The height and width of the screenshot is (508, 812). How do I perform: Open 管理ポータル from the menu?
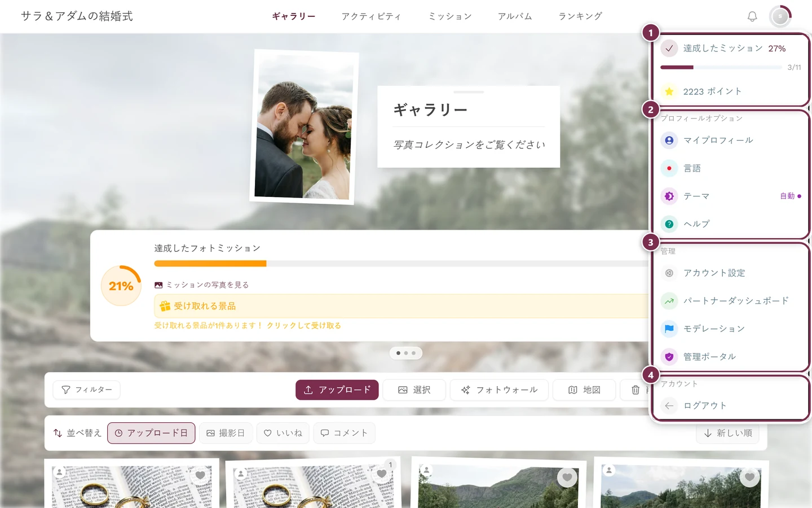tap(730, 357)
